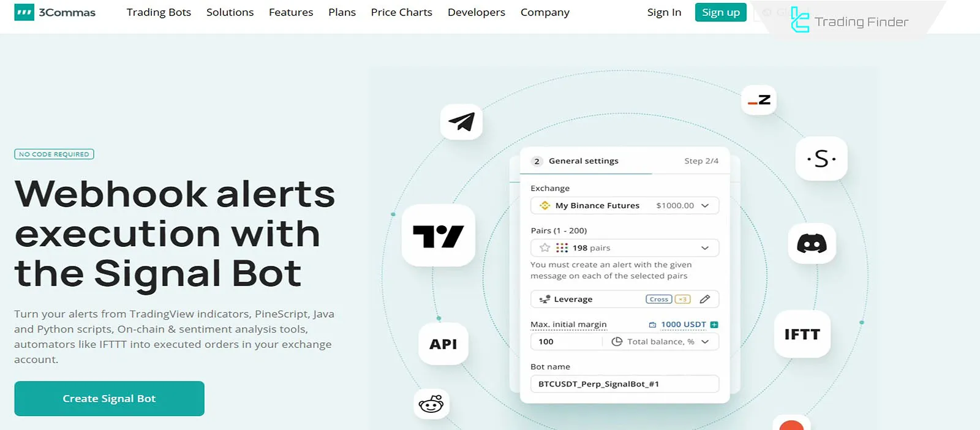Screen dimensions: 980x430
Task: Expand the Total balance % dropdown
Action: click(x=705, y=342)
